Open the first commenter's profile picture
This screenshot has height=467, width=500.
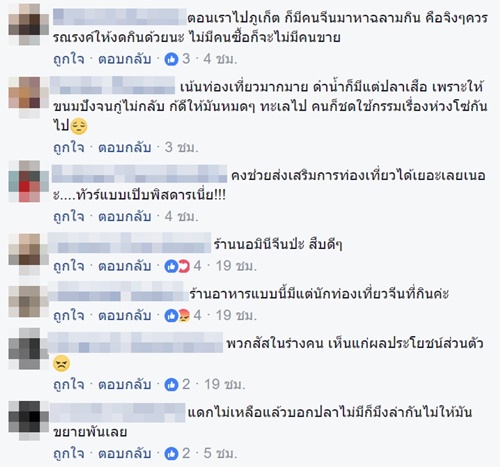[x=29, y=24]
